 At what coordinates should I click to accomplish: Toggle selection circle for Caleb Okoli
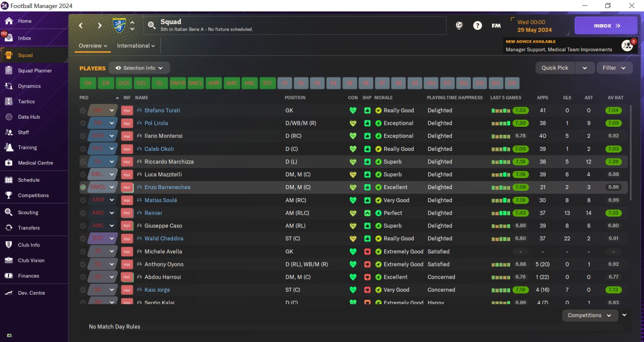click(x=83, y=149)
